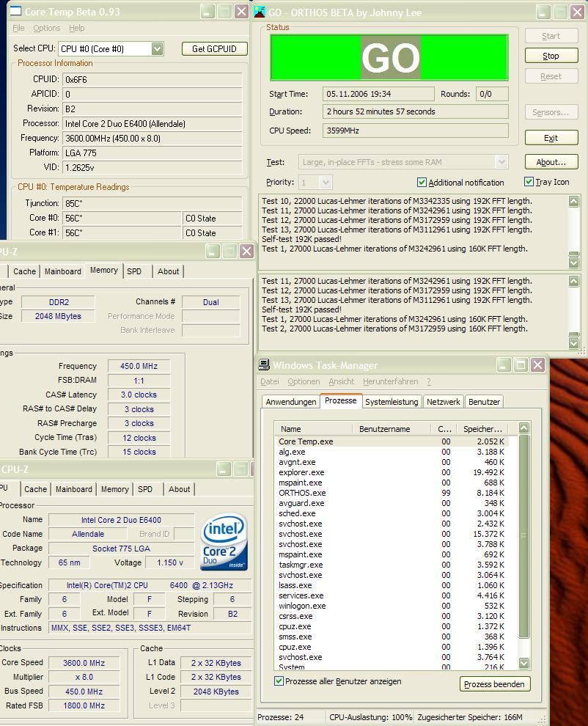Click the About... button in ORTHOS

pos(551,161)
